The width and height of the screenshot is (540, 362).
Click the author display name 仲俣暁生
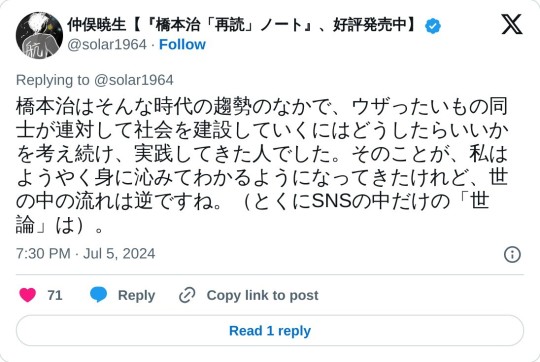(97, 25)
